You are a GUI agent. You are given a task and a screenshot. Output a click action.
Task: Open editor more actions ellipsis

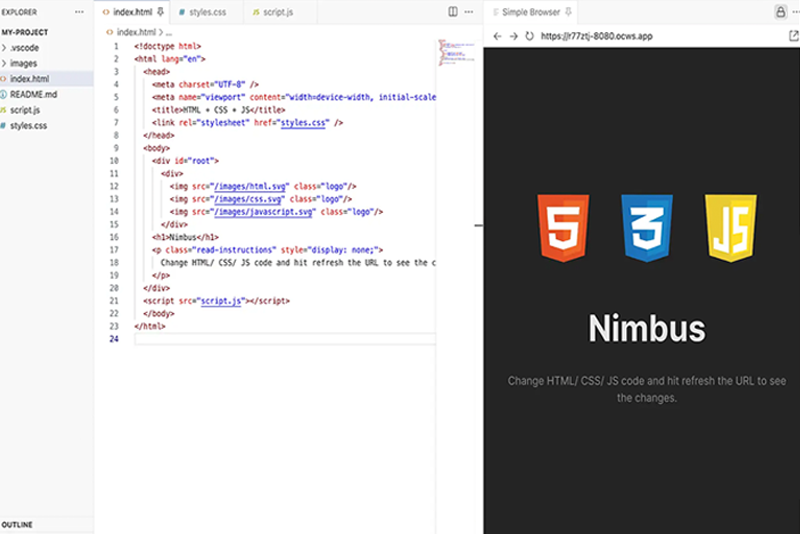click(471, 12)
